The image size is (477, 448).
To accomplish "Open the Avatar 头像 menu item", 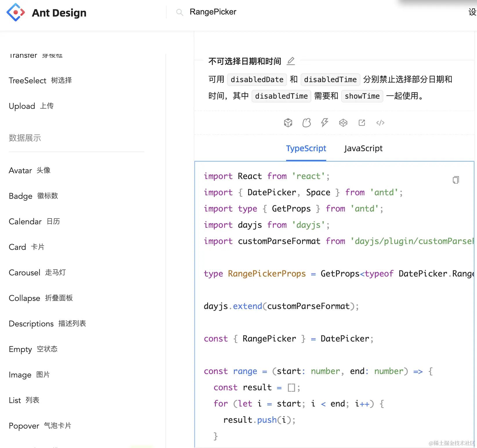I will point(30,170).
